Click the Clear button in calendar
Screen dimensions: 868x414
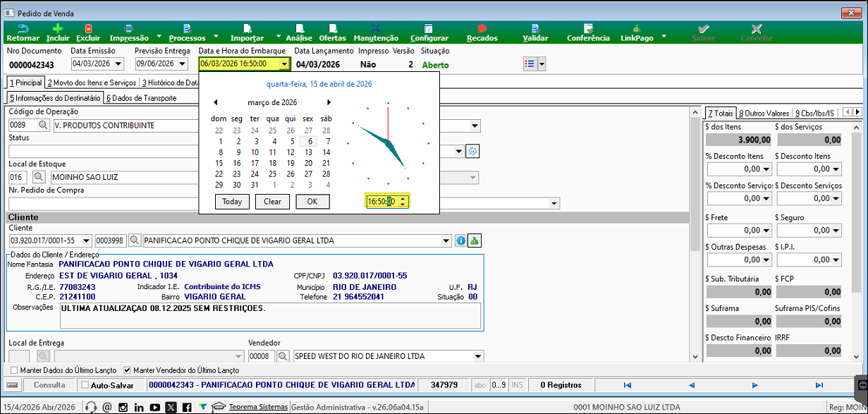coord(272,202)
